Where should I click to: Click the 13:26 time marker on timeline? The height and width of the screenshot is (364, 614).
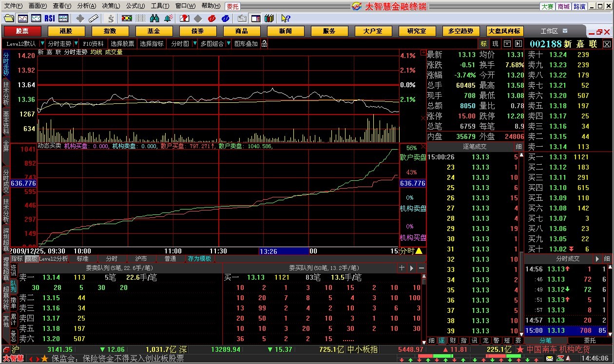(269, 251)
